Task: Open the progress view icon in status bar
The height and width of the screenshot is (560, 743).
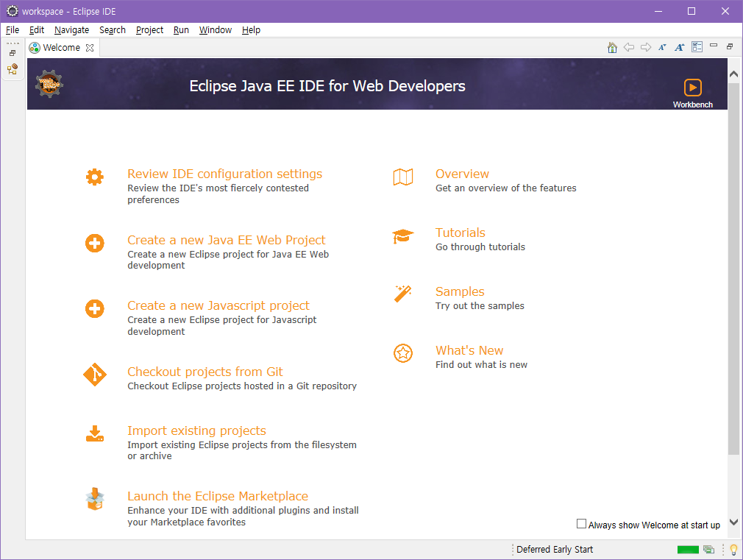Action: 709,550
